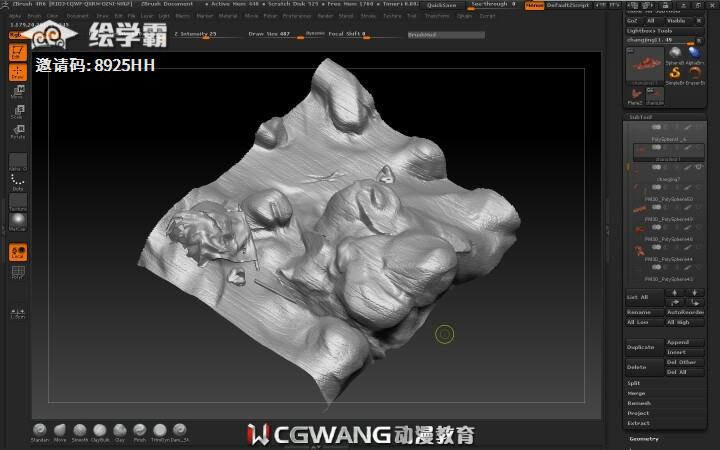The height and width of the screenshot is (450, 720).
Task: Open the Material menu
Action: click(228, 16)
